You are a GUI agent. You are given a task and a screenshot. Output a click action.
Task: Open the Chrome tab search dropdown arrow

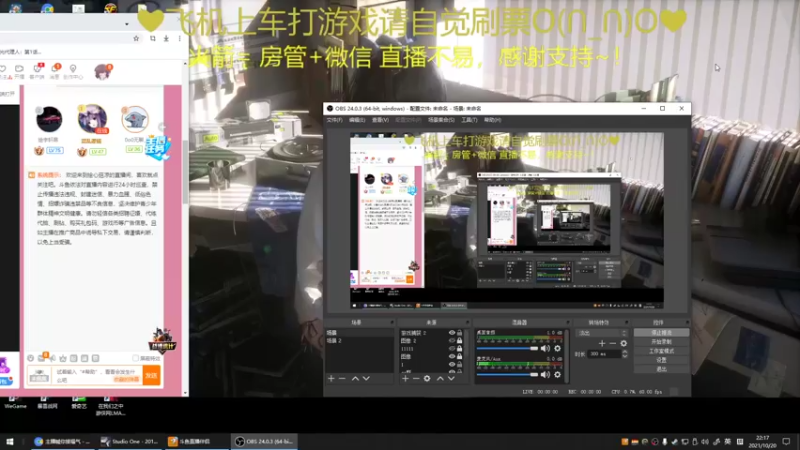pos(127,24)
